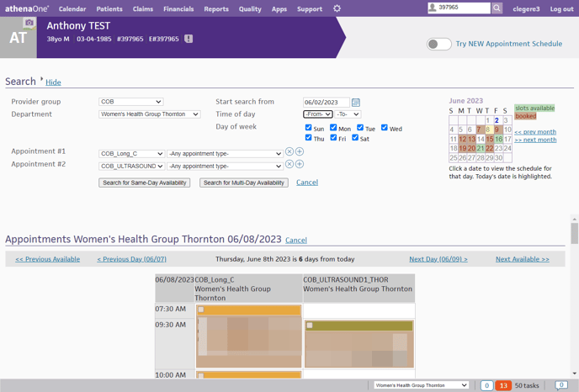Toggle Try NEW Appointment Schedule switch
This screenshot has height=392, width=579.
click(x=438, y=44)
